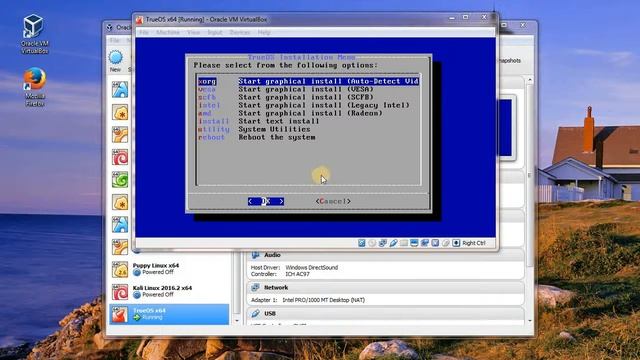Click Host Driver Windows DirectSound text
This screenshot has height=360, width=640.
(294, 267)
